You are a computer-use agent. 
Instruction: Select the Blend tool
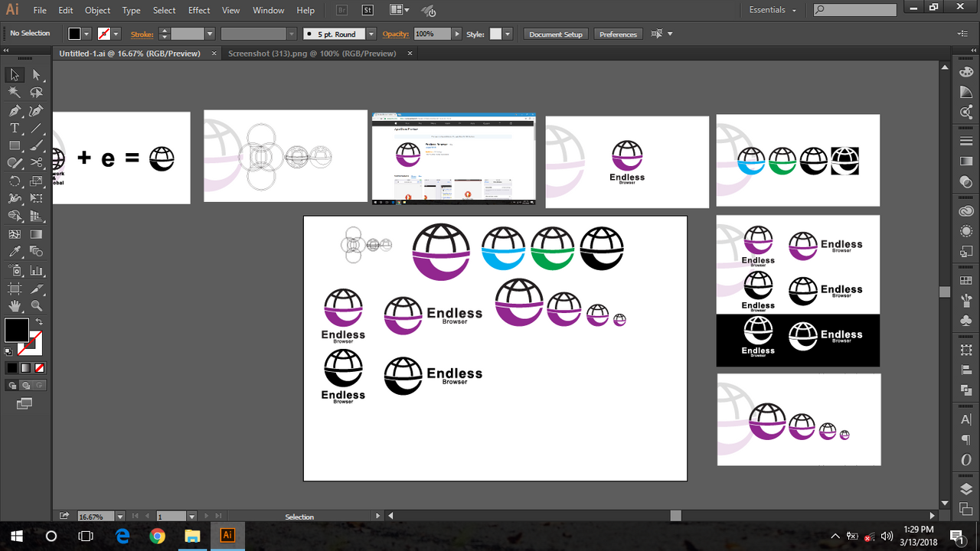coord(36,252)
